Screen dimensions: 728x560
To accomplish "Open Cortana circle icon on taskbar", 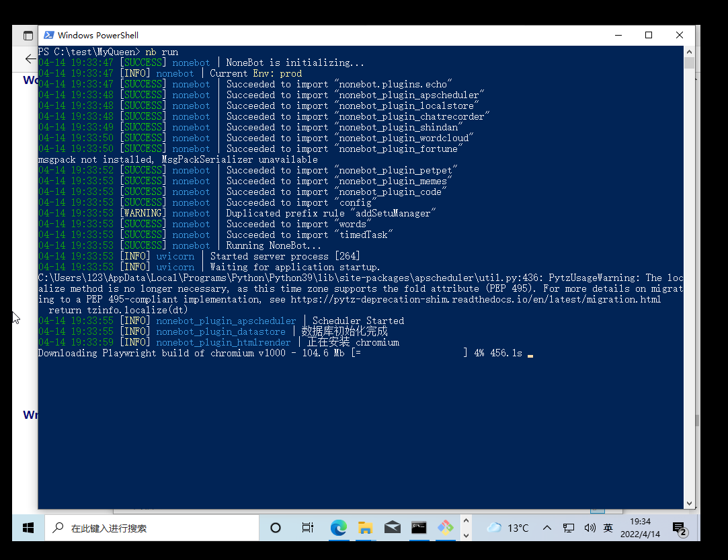I will pyautogui.click(x=276, y=528).
